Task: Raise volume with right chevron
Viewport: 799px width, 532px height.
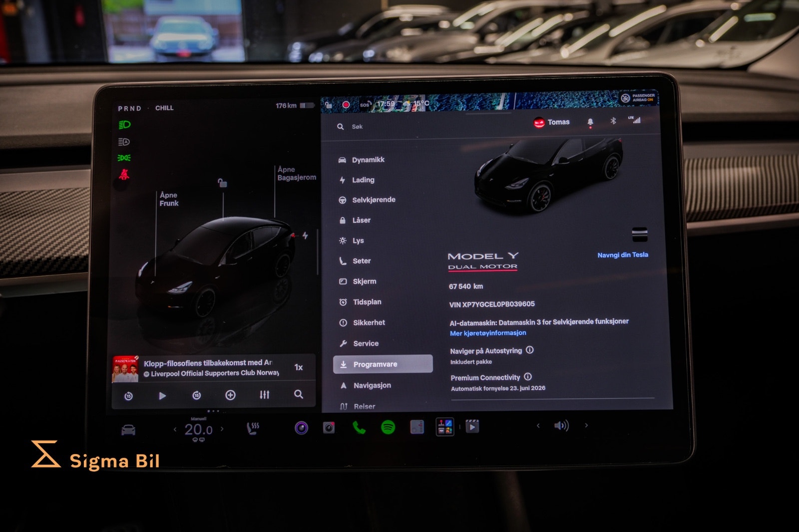Action: (586, 425)
